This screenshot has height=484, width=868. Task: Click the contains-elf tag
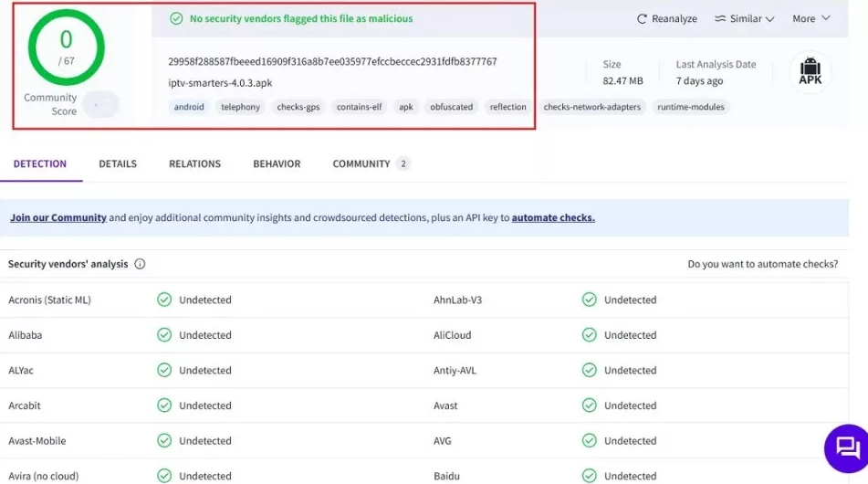pos(360,107)
